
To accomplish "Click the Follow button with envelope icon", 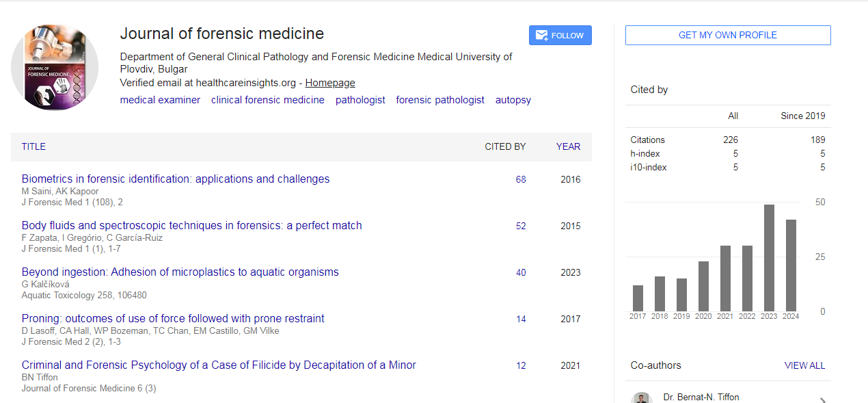I will pyautogui.click(x=560, y=36).
